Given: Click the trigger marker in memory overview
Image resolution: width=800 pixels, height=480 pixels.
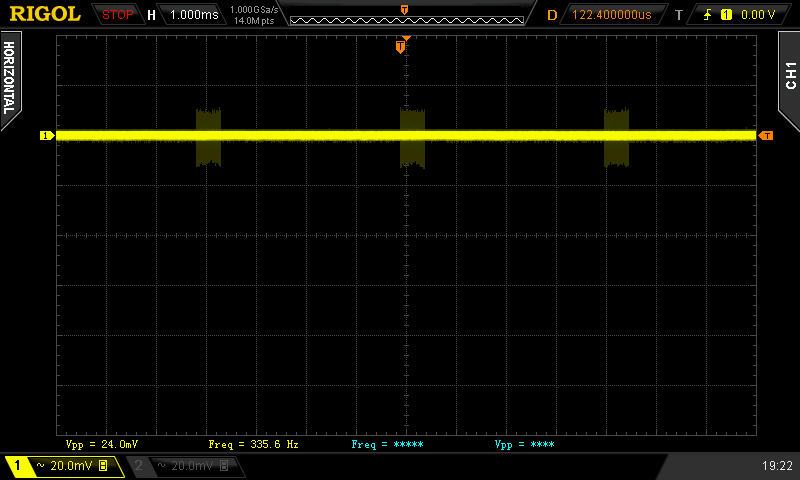Looking at the screenshot, I should [404, 10].
